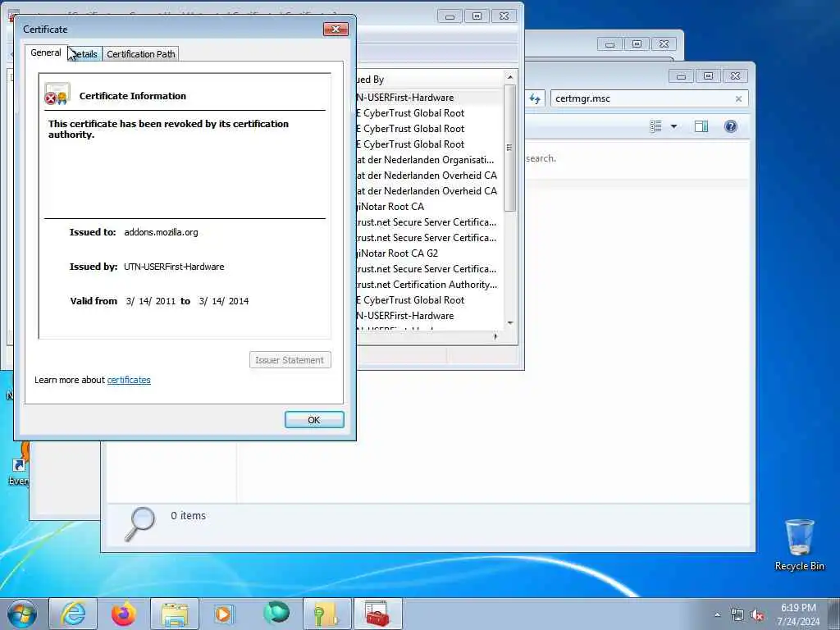Confirm the Certificate dialog with OK

[314, 420]
